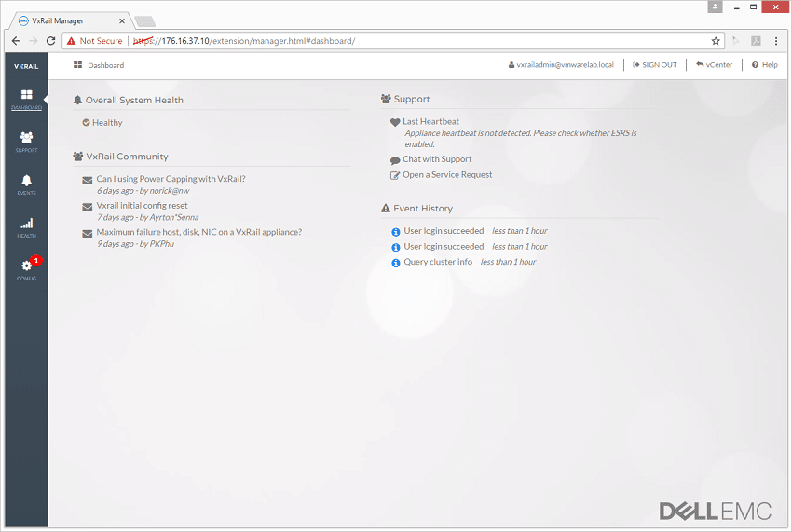792x532 pixels.
Task: Click '7 days ago - by Ayrton*Senna' text
Action: pos(147,218)
